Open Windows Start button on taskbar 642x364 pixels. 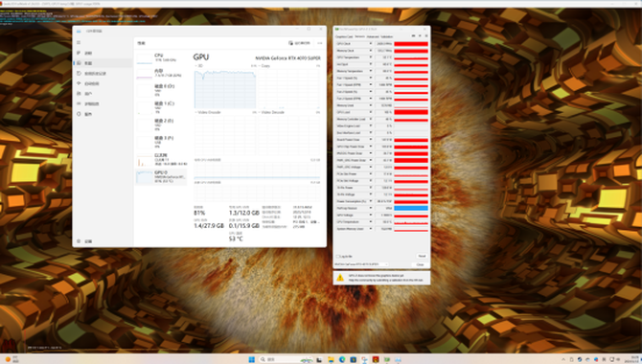coord(251,359)
